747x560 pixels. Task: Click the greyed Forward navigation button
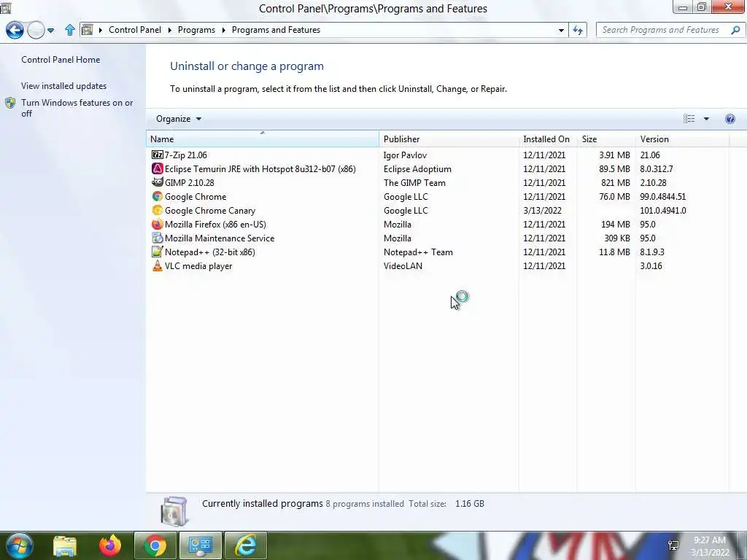tap(36, 31)
